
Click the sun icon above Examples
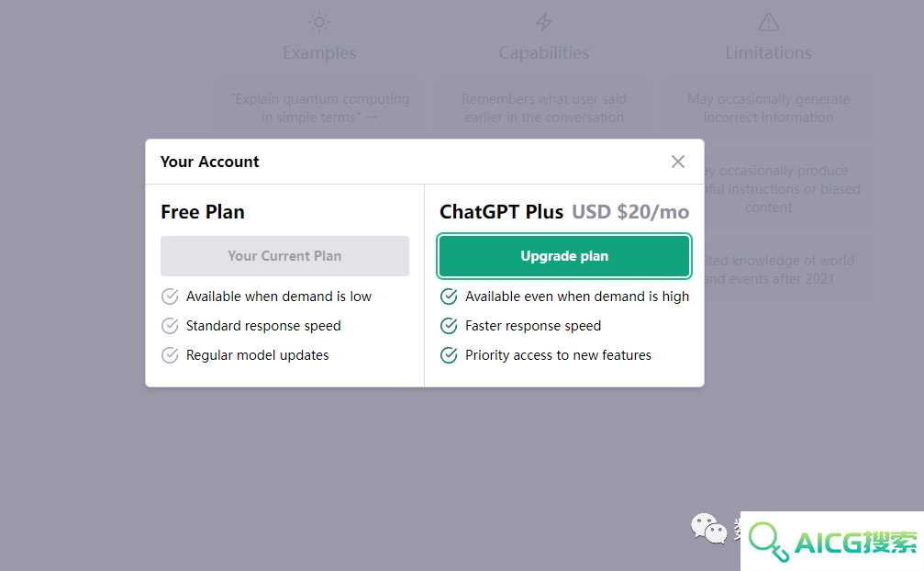(319, 22)
